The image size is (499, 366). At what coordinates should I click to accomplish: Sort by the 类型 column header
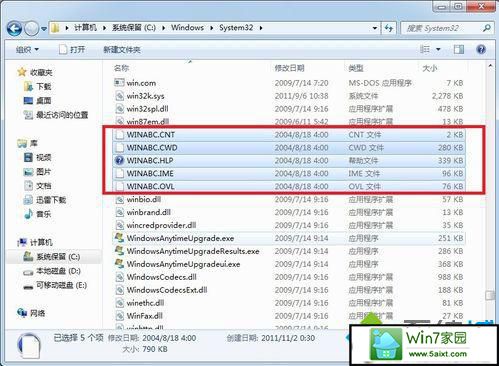click(356, 68)
